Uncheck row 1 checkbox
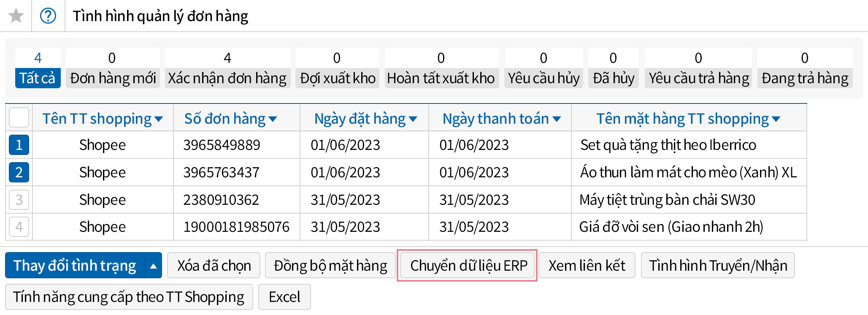 19,145
